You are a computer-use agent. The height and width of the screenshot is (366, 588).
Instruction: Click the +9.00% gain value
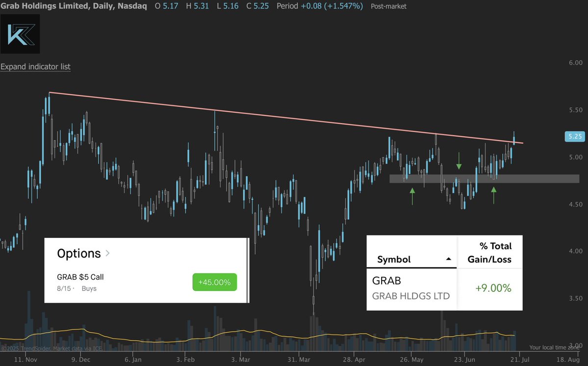pyautogui.click(x=493, y=288)
